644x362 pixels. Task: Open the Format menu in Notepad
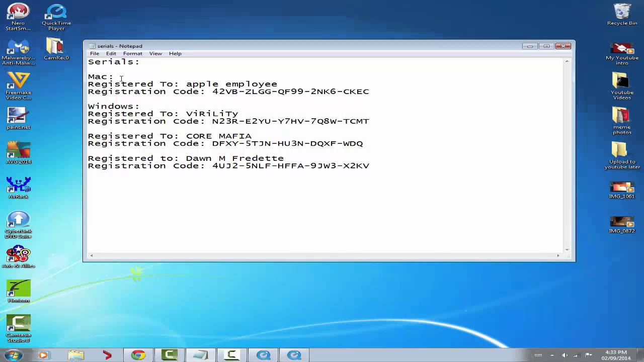tap(133, 53)
